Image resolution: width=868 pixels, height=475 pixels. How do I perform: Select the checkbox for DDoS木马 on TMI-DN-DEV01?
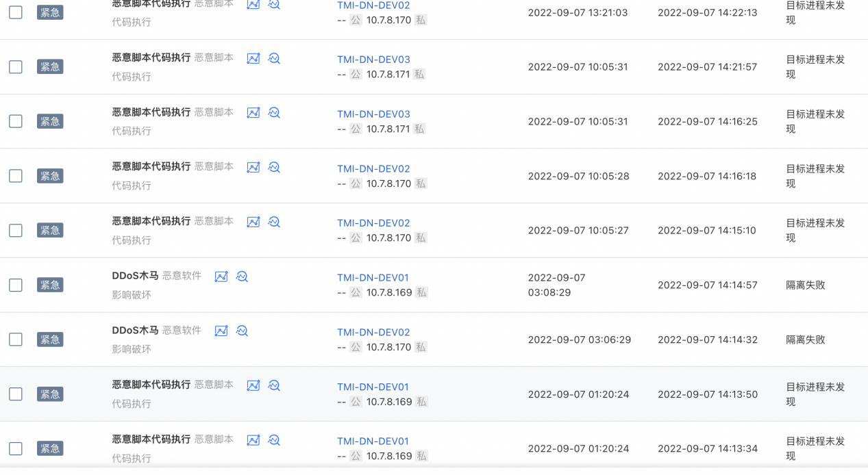[x=16, y=285]
